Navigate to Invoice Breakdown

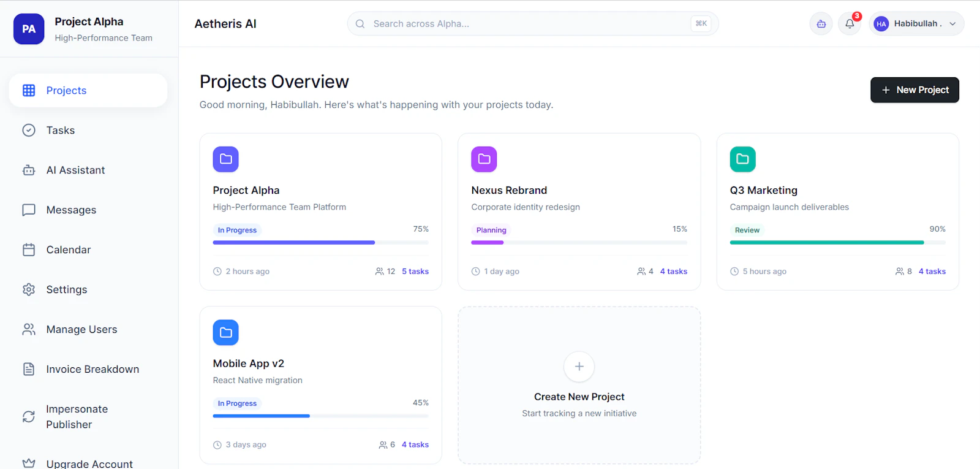88,369
